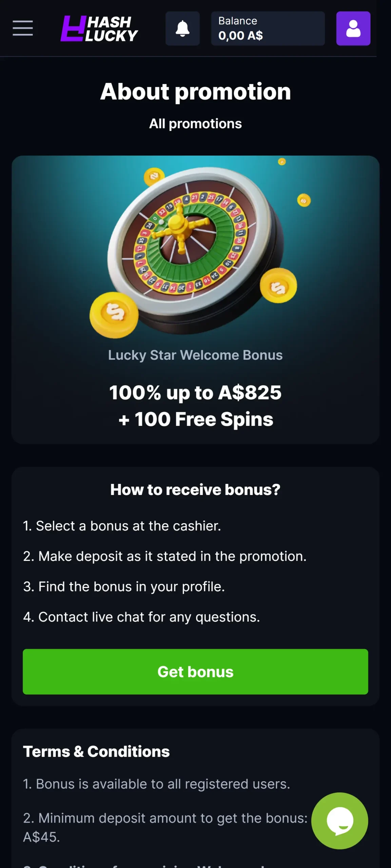Image resolution: width=391 pixels, height=868 pixels.
Task: Click the minimum deposit A$45 term
Action: tap(165, 827)
